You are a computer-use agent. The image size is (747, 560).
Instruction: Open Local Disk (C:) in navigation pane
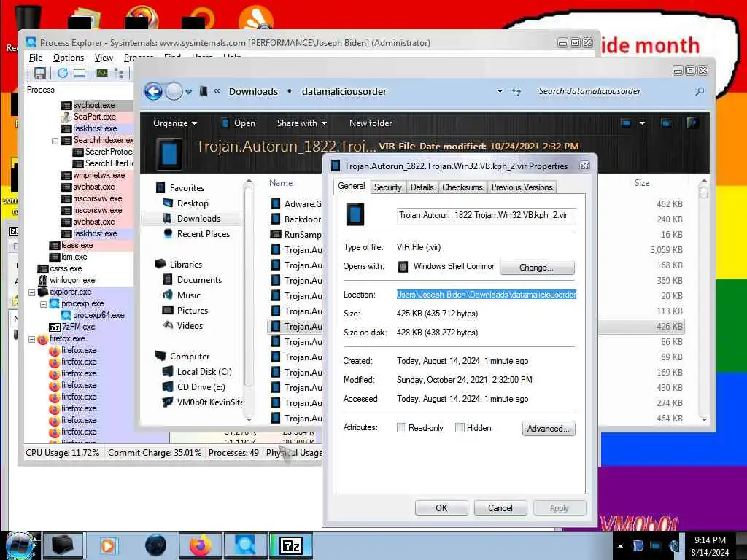(x=204, y=372)
